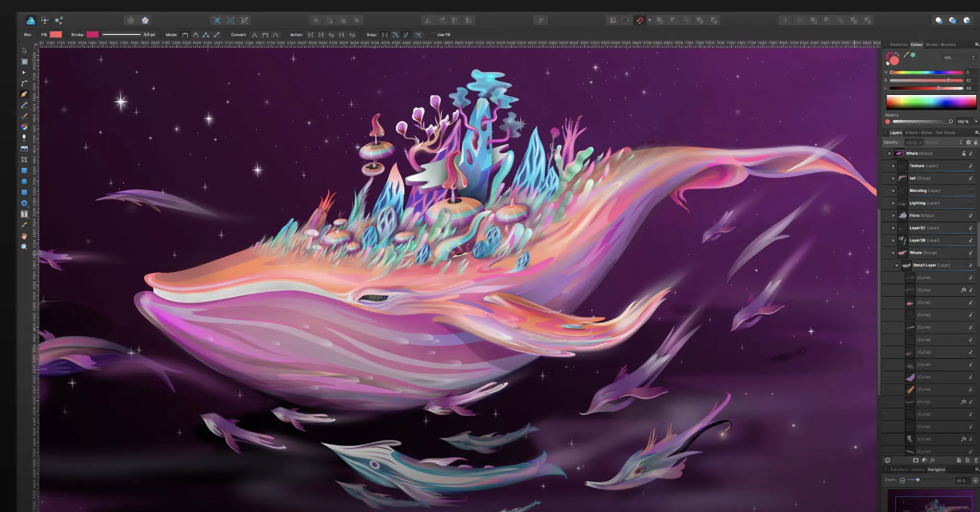980x512 pixels.
Task: Enable visibility of Blending layer
Action: point(971,191)
